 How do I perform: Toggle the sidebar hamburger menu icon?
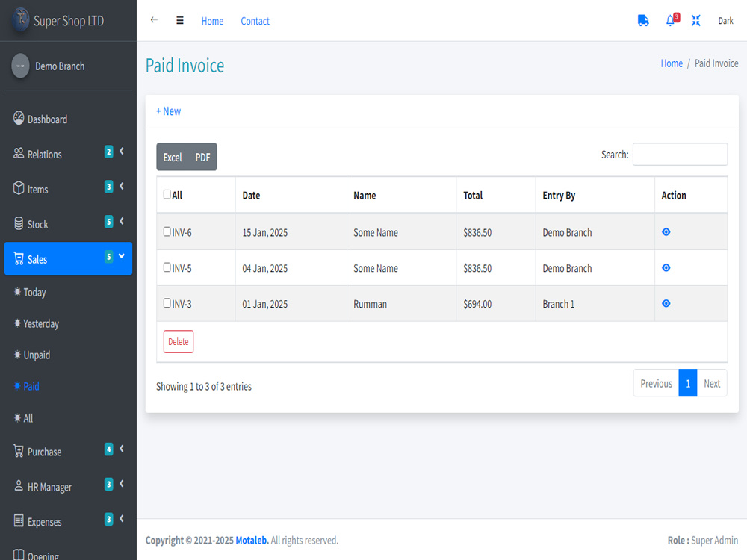tap(179, 20)
